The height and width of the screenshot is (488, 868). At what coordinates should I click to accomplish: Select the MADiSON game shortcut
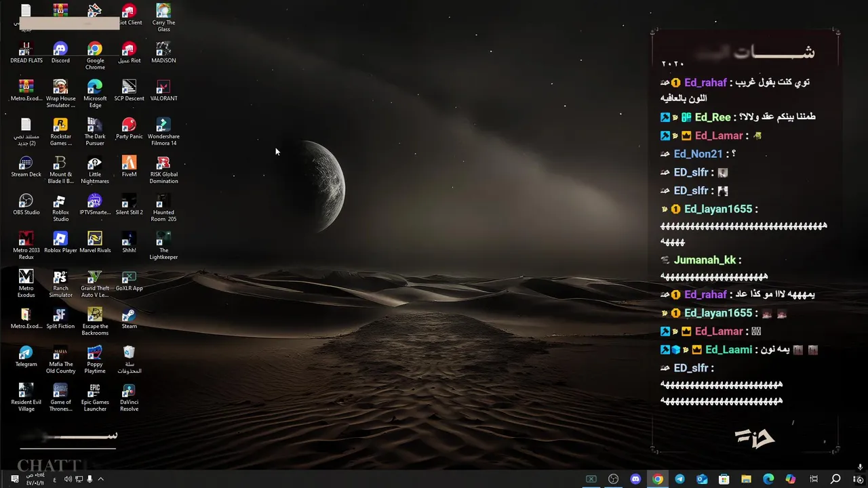tap(163, 53)
